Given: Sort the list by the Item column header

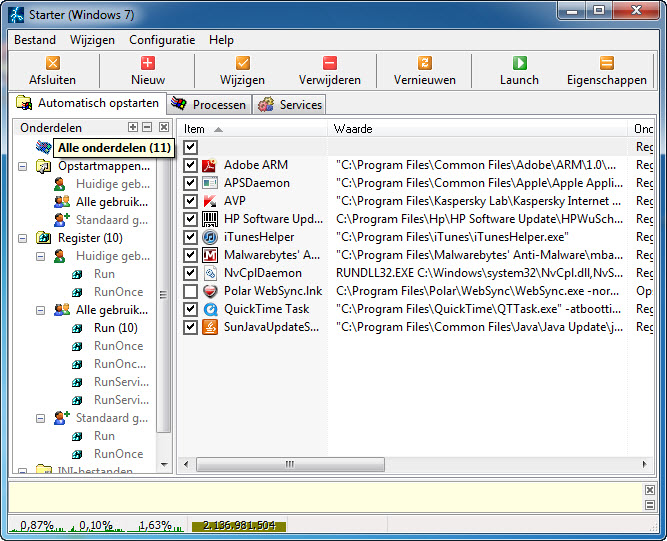Looking at the screenshot, I should tap(252, 129).
